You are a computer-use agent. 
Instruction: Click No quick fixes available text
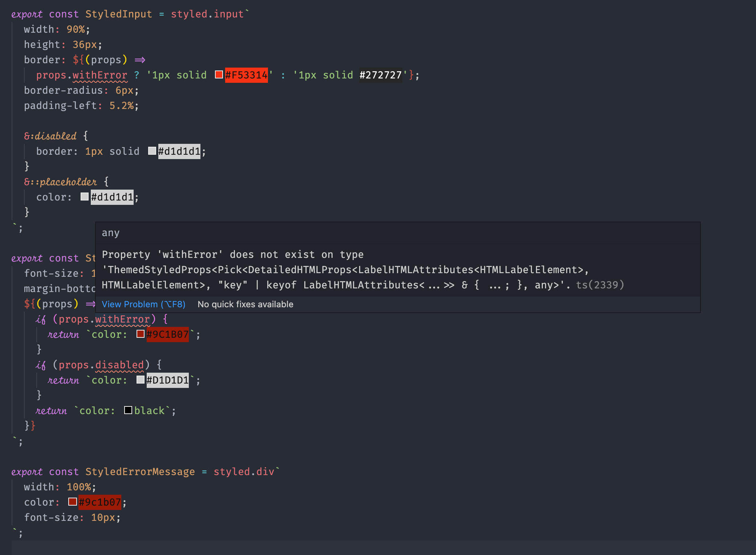[245, 304]
